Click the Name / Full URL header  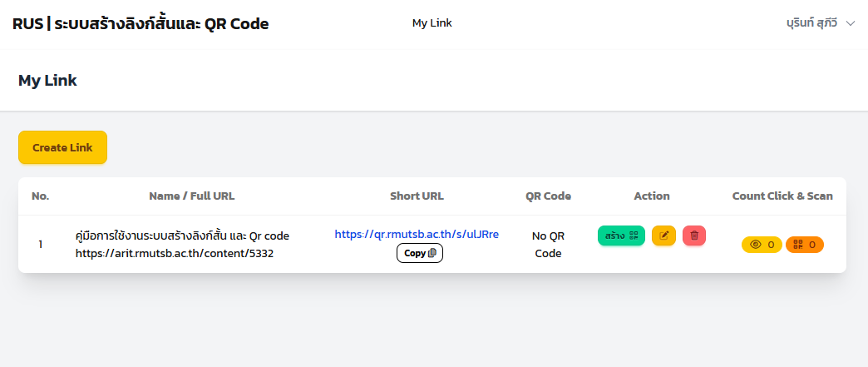tap(191, 196)
